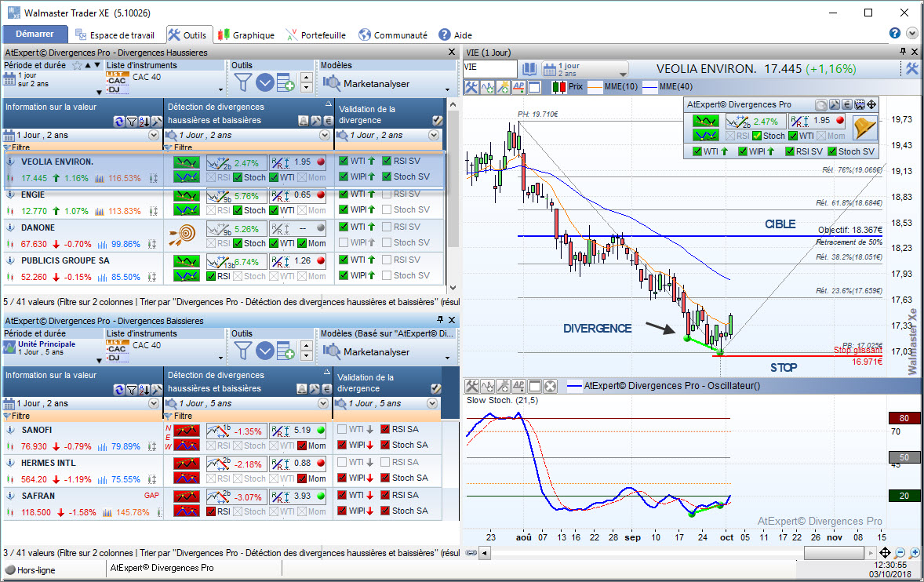Click the VIE ticker input field
This screenshot has width=924, height=582.
coord(489,68)
